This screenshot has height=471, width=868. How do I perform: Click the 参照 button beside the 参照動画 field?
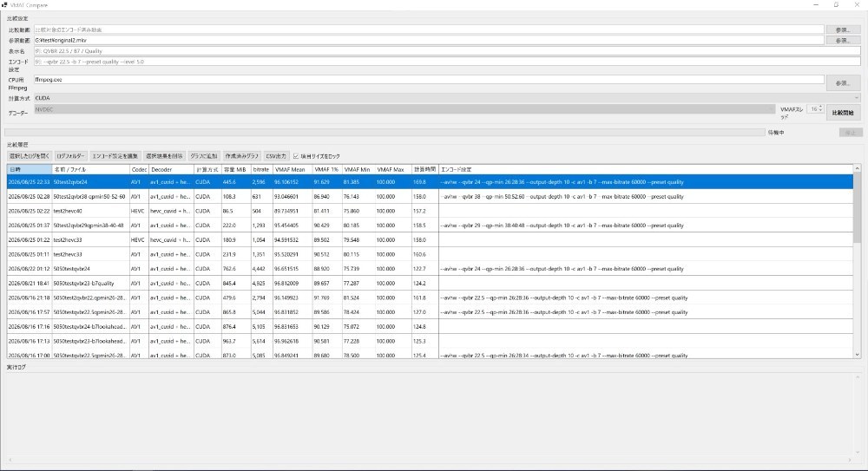click(x=843, y=41)
